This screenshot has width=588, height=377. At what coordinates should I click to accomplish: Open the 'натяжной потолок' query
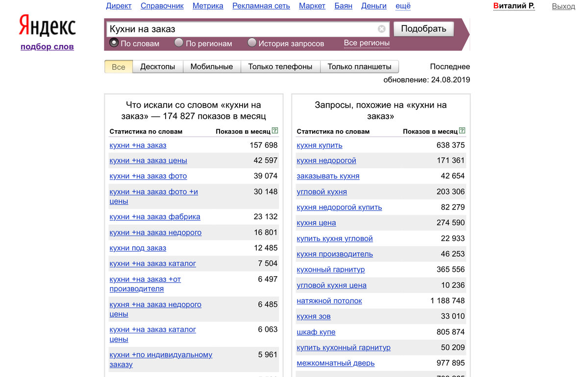click(329, 301)
